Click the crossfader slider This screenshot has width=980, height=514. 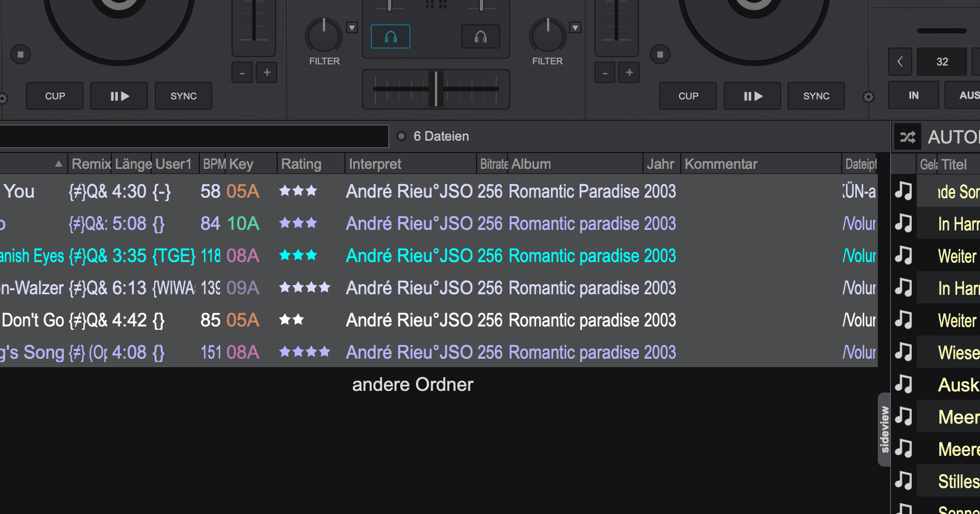(x=435, y=89)
